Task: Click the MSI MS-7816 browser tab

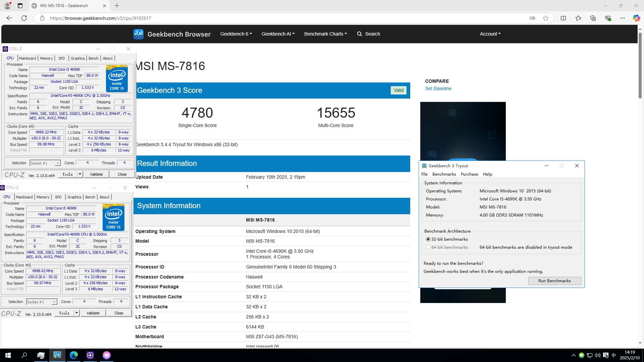Action: [x=69, y=6]
